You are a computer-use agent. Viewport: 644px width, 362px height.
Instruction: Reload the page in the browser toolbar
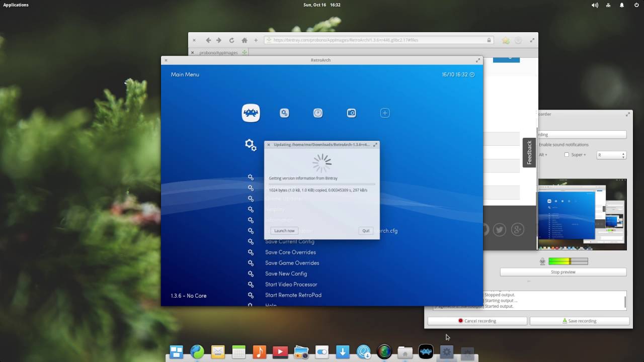pos(231,40)
